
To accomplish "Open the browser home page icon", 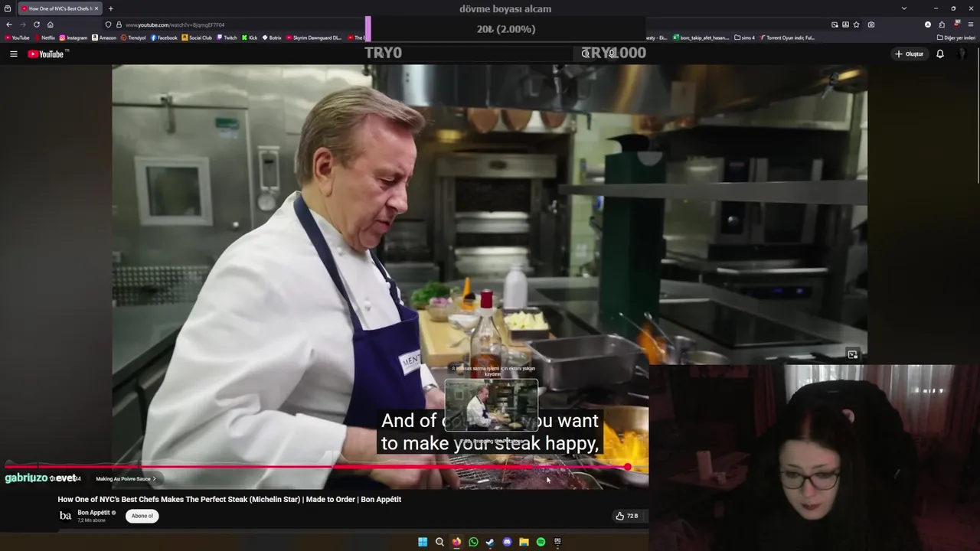I will (x=51, y=24).
